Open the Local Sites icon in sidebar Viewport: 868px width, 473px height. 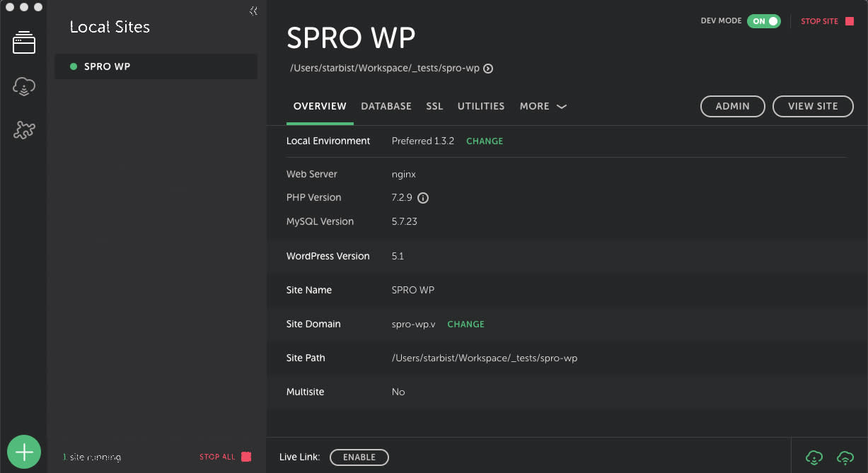click(24, 43)
